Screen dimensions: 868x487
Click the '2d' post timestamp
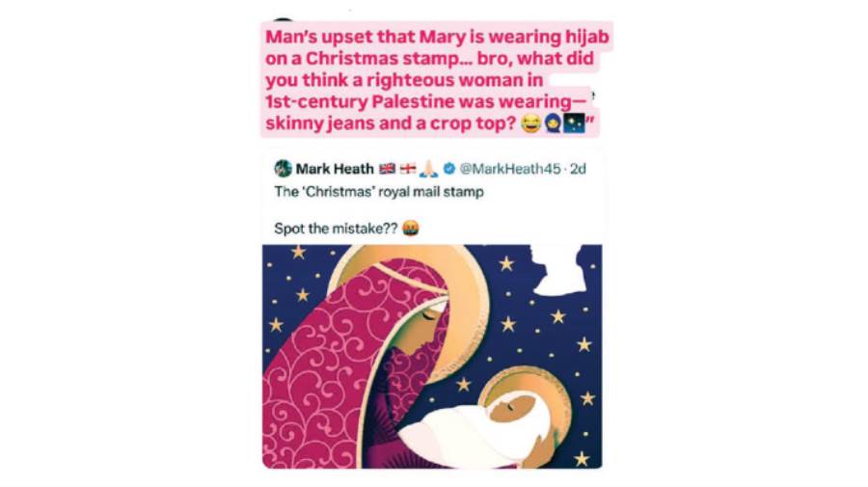578,168
